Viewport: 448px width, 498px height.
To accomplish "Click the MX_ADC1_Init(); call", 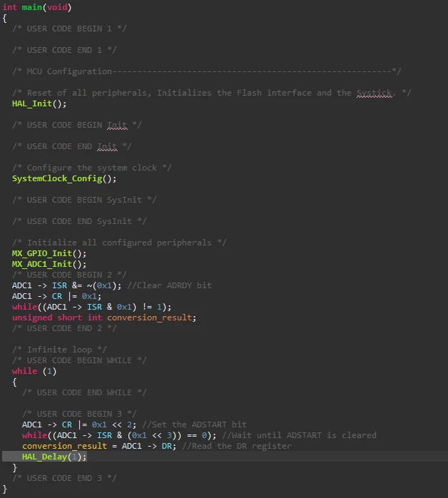I will click(x=49, y=264).
